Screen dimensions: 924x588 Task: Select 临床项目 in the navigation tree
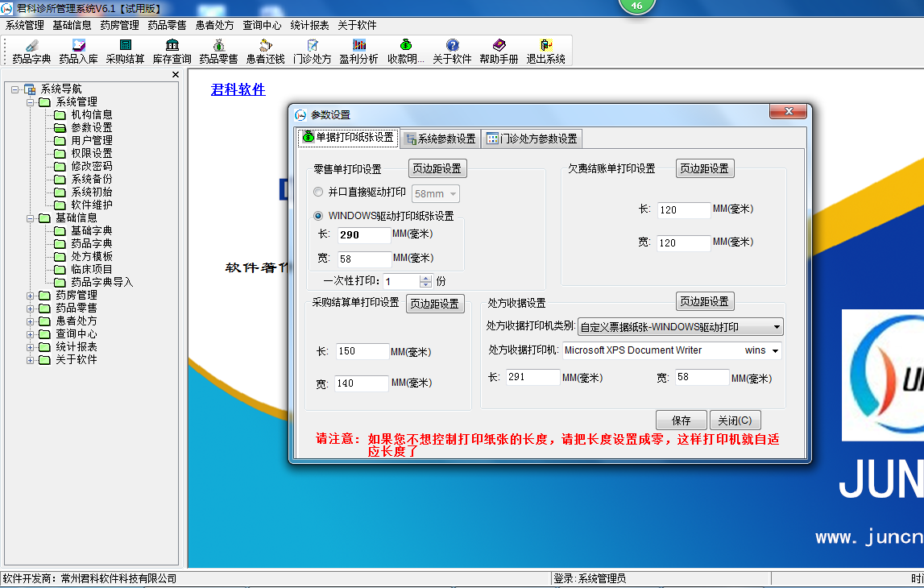[92, 269]
